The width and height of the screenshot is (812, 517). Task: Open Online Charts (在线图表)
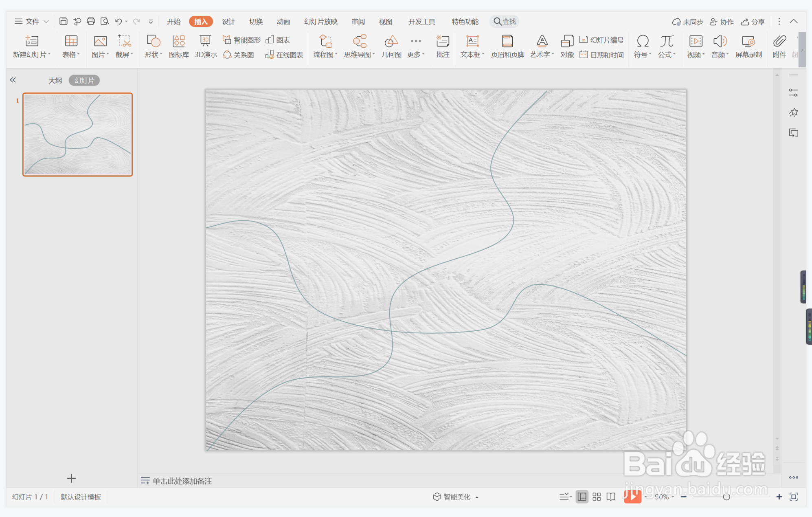point(284,55)
